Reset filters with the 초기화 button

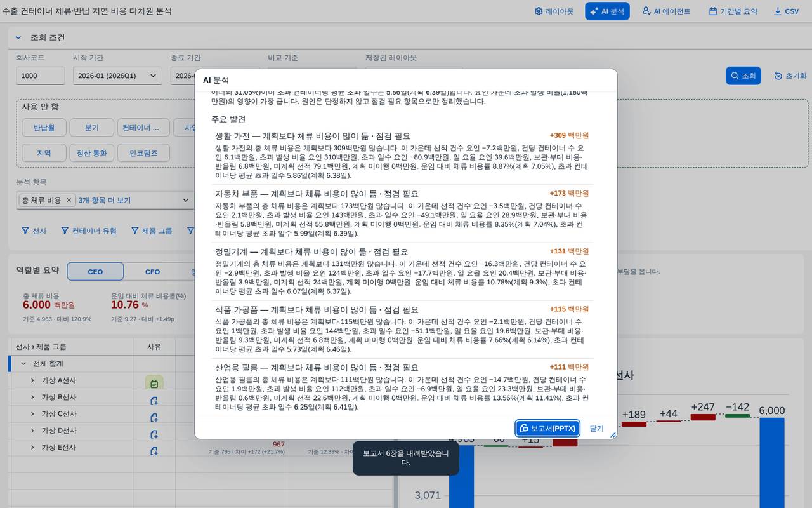click(x=790, y=76)
